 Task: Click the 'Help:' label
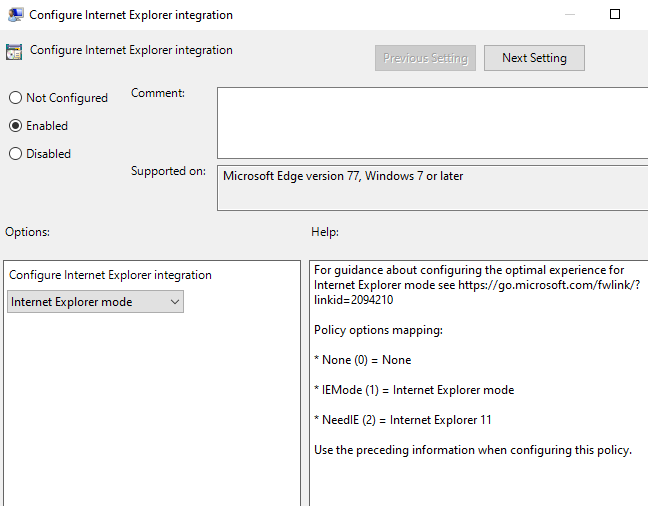pyautogui.click(x=325, y=232)
